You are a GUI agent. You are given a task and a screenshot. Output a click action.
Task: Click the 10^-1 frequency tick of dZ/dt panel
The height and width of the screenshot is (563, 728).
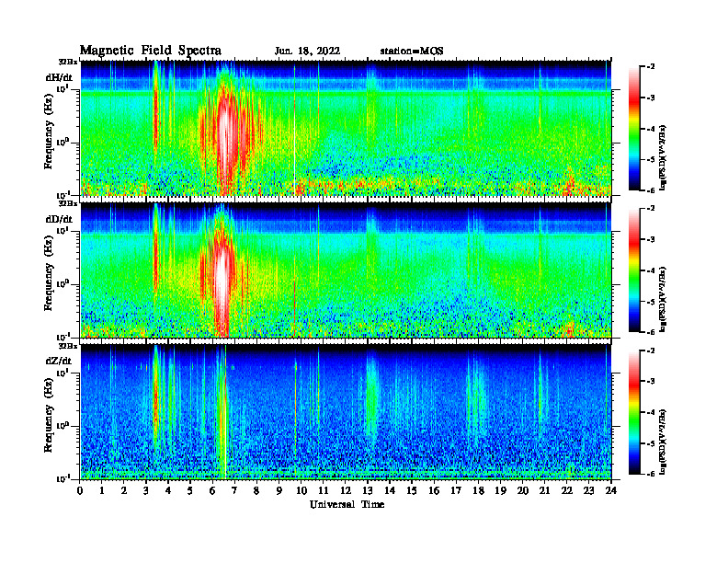(63, 478)
